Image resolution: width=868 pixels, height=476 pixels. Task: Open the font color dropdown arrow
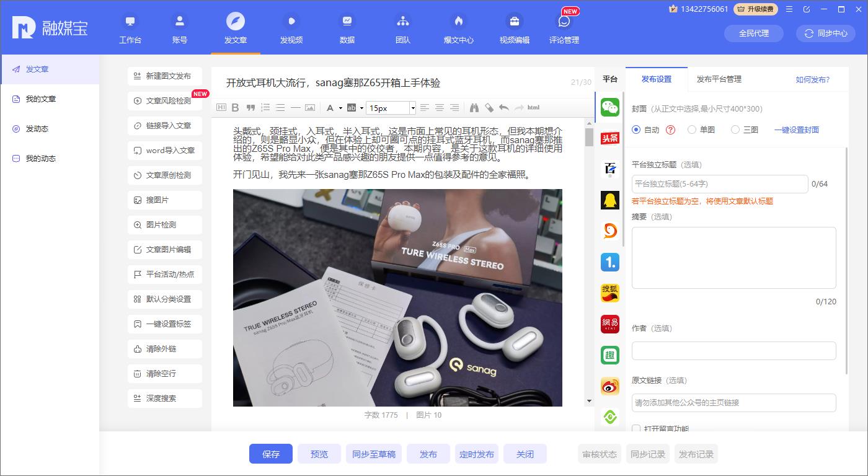point(340,108)
